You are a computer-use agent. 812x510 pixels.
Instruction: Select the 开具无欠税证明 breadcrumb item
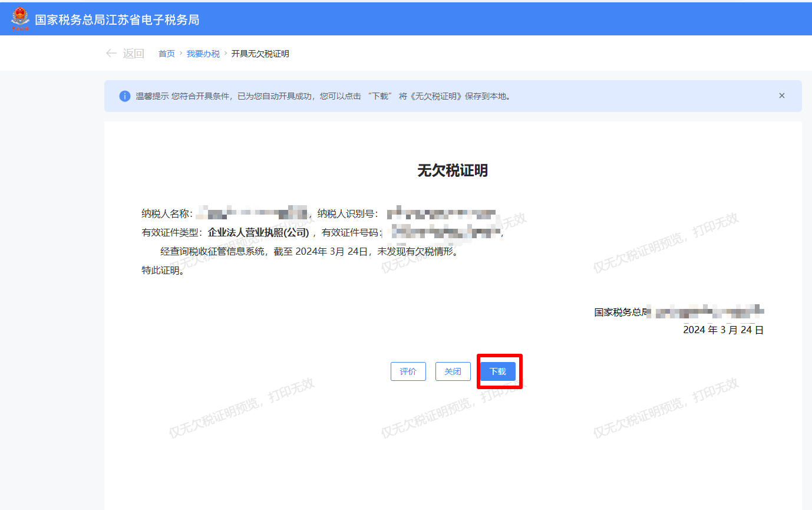coord(260,54)
